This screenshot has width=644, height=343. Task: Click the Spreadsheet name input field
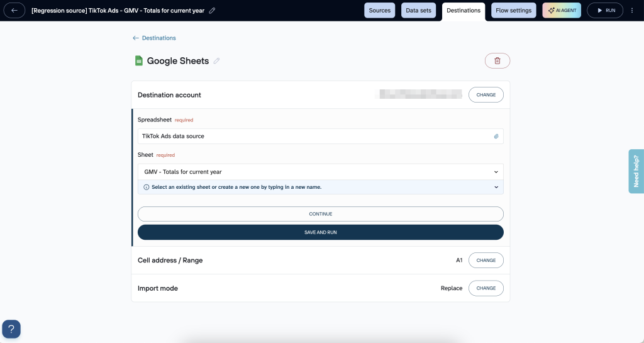[314, 136]
